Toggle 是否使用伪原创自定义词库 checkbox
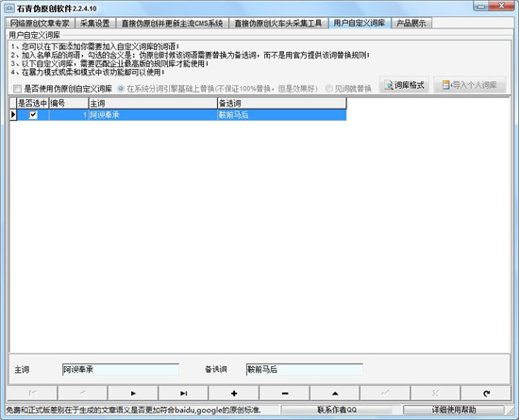The height and width of the screenshot is (420, 519). click(x=17, y=89)
